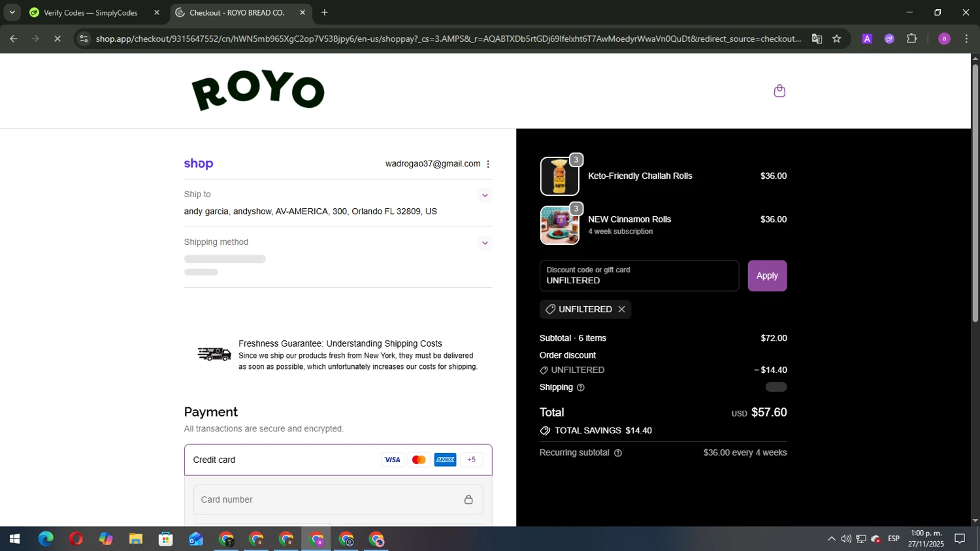This screenshot has width=980, height=551.
Task: Open the purple round extension icon
Action: pos(889,39)
